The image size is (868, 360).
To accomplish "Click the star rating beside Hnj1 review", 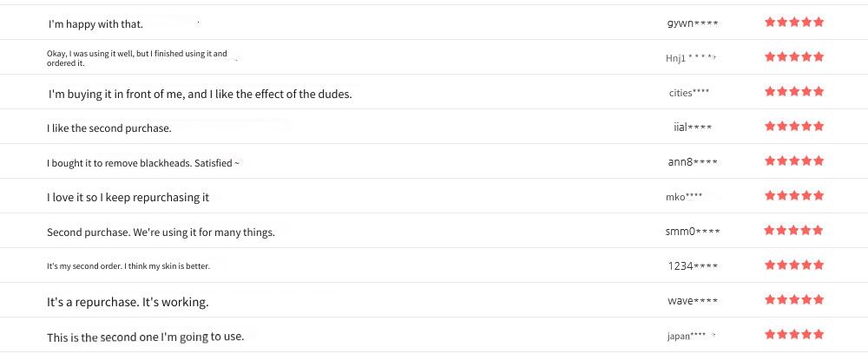I will click(794, 56).
